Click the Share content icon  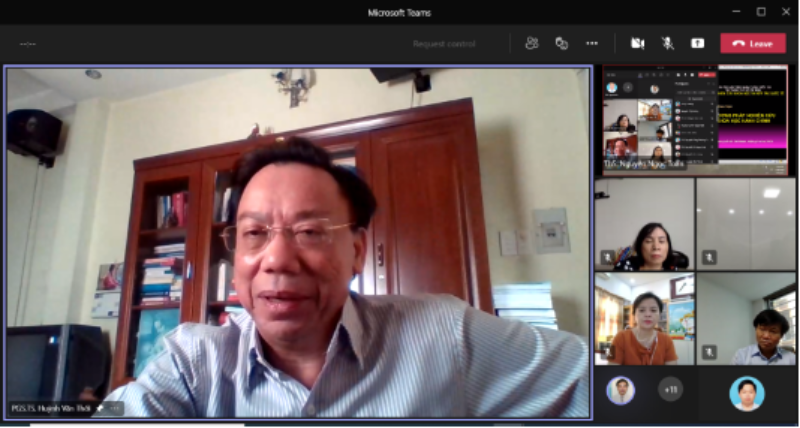[x=698, y=43]
